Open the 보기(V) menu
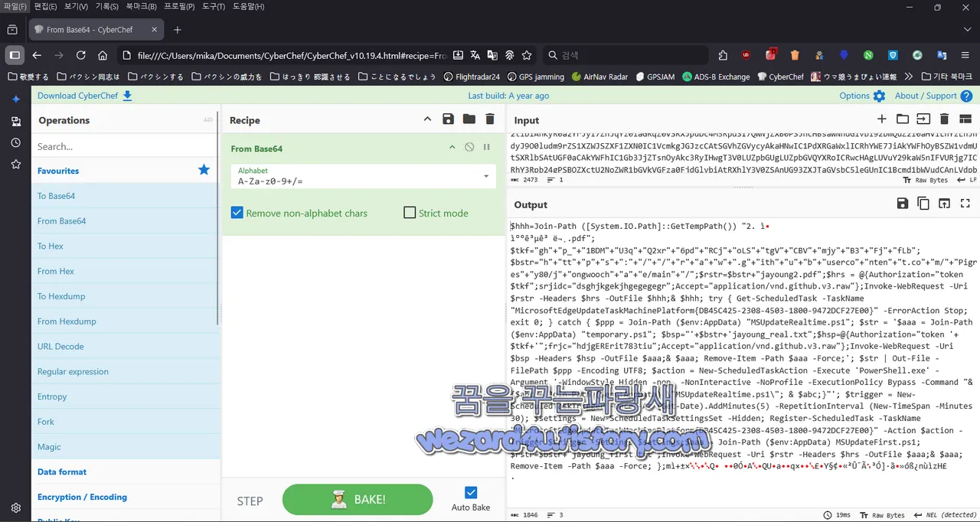Viewport: 980px width, 522px height. pyautogui.click(x=76, y=7)
